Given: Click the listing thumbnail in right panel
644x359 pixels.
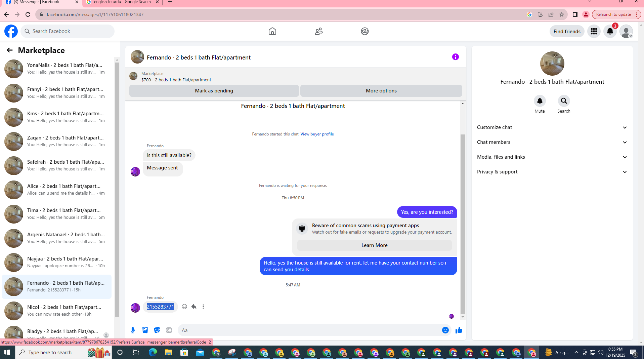Looking at the screenshot, I should tap(552, 64).
